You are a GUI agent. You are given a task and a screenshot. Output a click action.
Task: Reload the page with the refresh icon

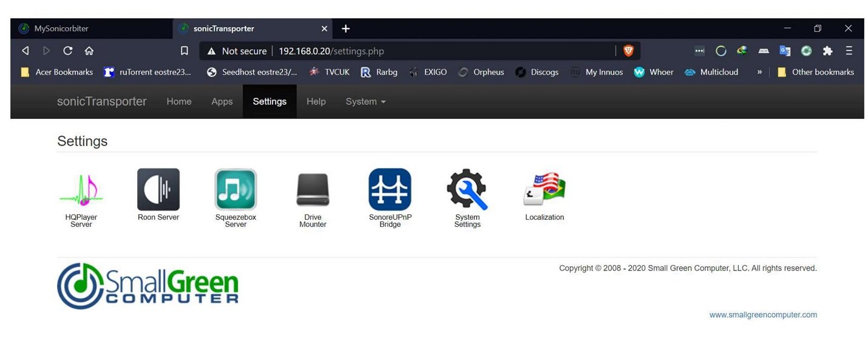tap(67, 51)
